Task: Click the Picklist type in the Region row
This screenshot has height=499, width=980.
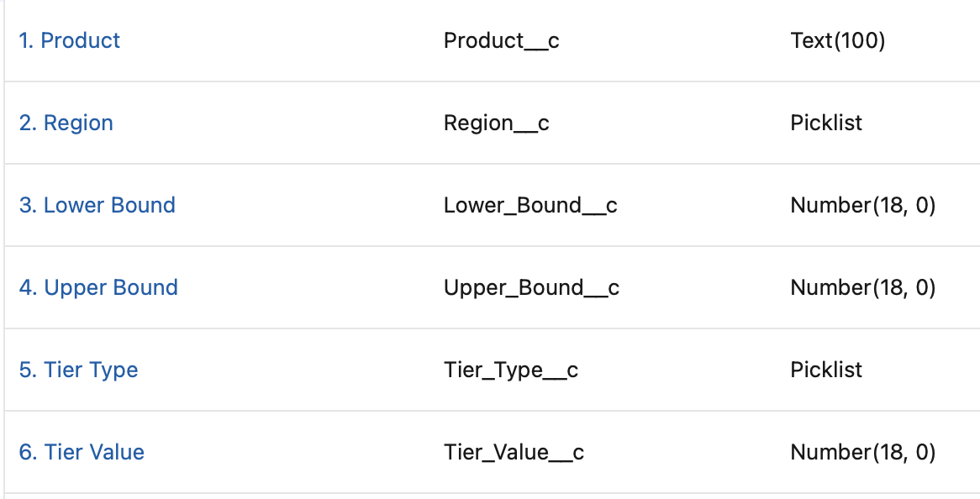Action: coord(826,123)
